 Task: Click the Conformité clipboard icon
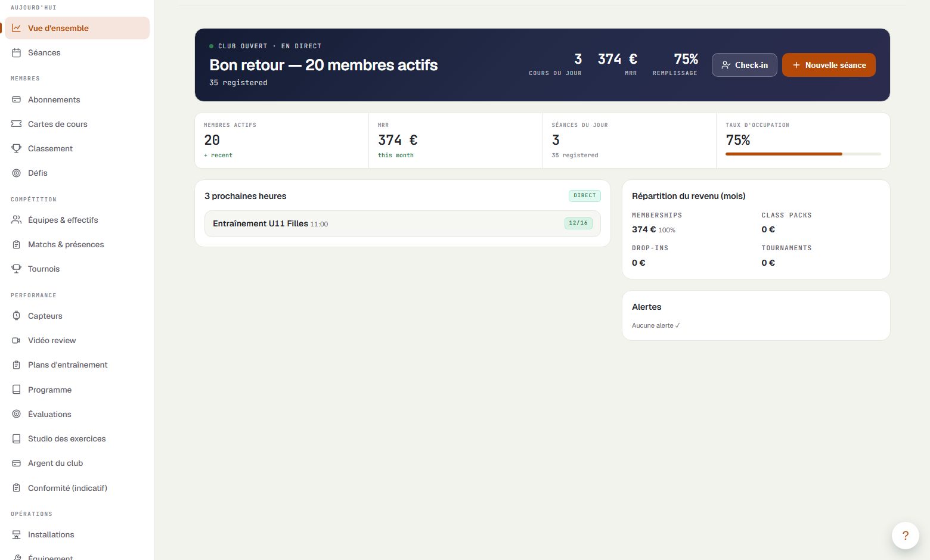[x=17, y=488]
